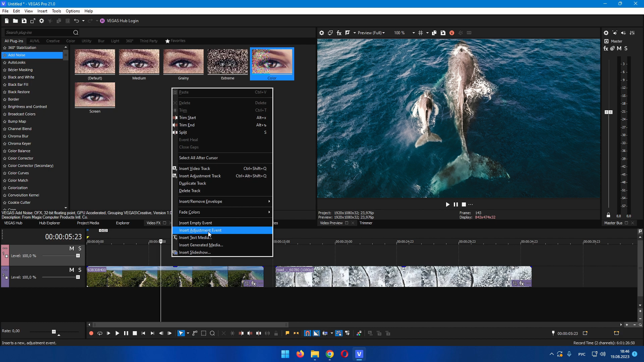644x362 pixels.
Task: Open the Render As export icon
Action: [x=33, y=21]
